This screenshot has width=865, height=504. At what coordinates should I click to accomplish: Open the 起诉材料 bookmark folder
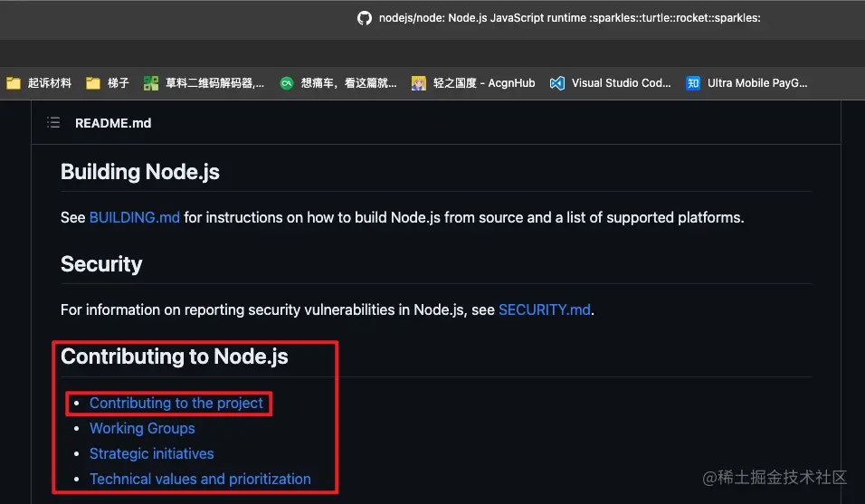click(x=39, y=83)
